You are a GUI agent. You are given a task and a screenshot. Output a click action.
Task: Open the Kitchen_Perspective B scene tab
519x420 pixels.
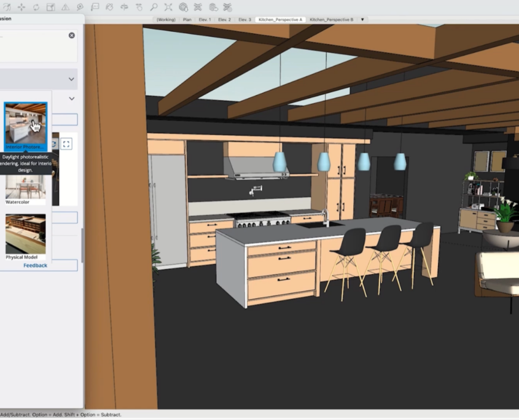pyautogui.click(x=332, y=19)
